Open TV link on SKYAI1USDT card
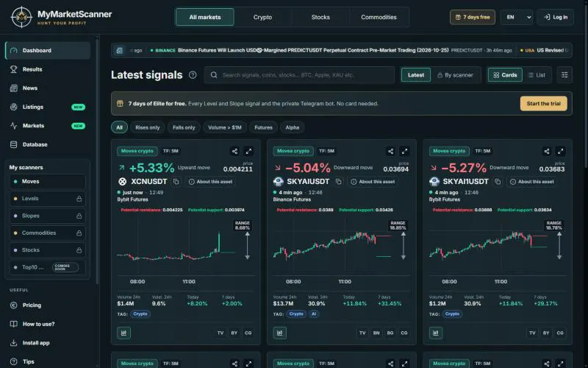588x368 pixels. tap(532, 333)
